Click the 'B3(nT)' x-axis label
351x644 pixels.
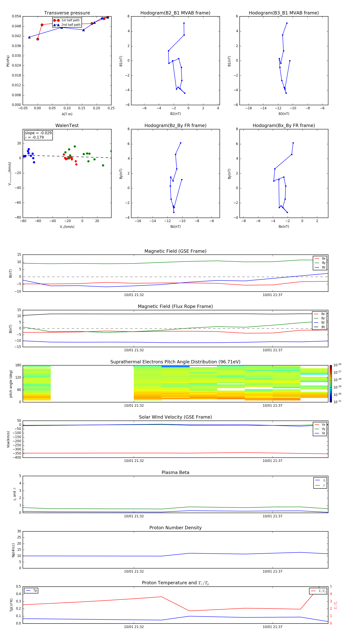tap(284, 114)
